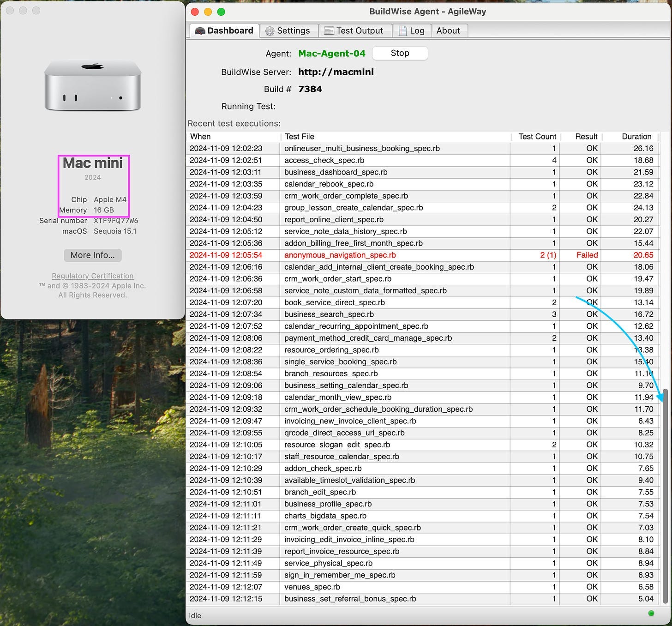Screen dimensions: 672x626
Task: Click the vertical scrollbar thumb of executions table
Action: click(x=665, y=496)
